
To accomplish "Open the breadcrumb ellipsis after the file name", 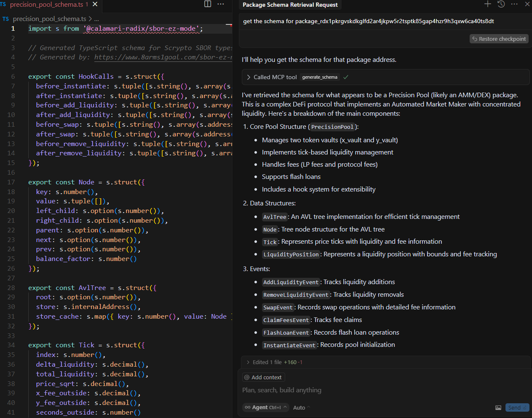I will tap(97, 19).
